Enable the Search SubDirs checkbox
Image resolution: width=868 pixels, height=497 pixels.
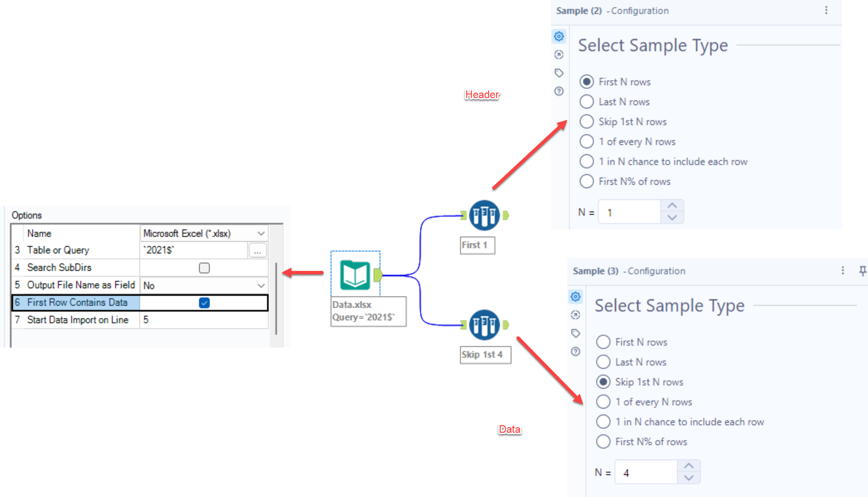[204, 268]
